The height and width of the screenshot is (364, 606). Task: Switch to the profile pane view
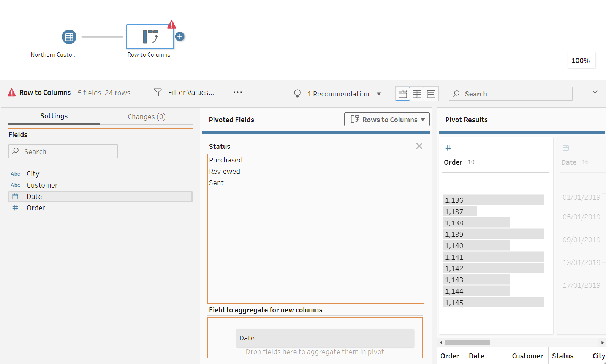point(403,94)
